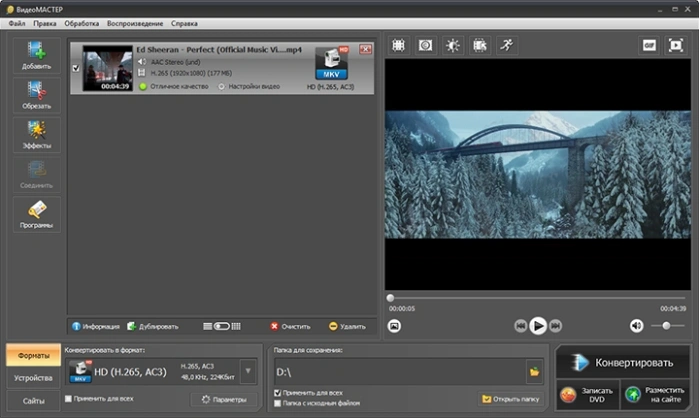This screenshot has width=699, height=418.
Task: Browse for the output folder
Action: [534, 372]
